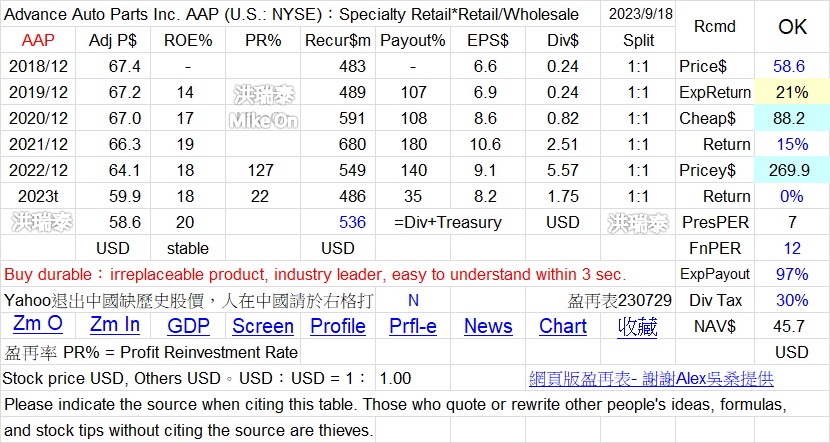This screenshot has height=443, width=830.
Task: Click the PR% Profit Reinvestment Rate note
Action: [x=151, y=352]
